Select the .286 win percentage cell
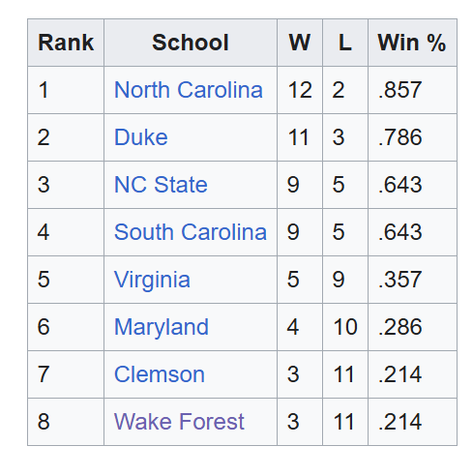This screenshot has height=476, width=473. (412, 327)
